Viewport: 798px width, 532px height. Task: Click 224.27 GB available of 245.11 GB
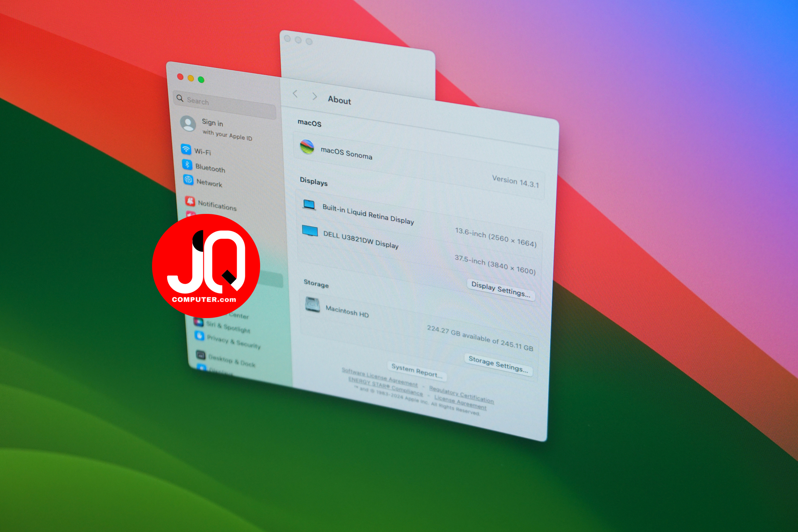pos(480,338)
